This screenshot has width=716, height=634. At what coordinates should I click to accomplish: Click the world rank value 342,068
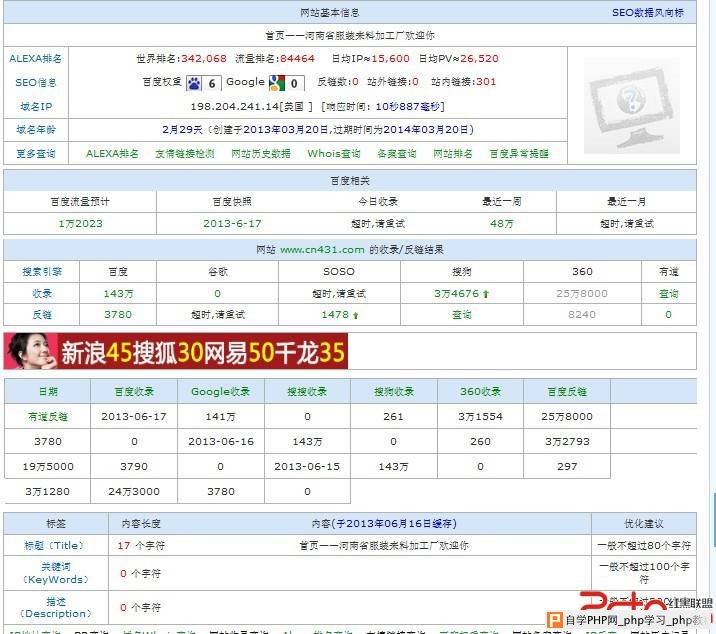(x=204, y=58)
